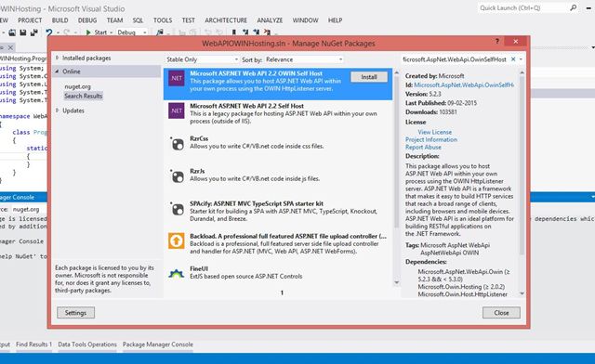
Task: Undo the last action via toolbar
Action: click(49, 32)
